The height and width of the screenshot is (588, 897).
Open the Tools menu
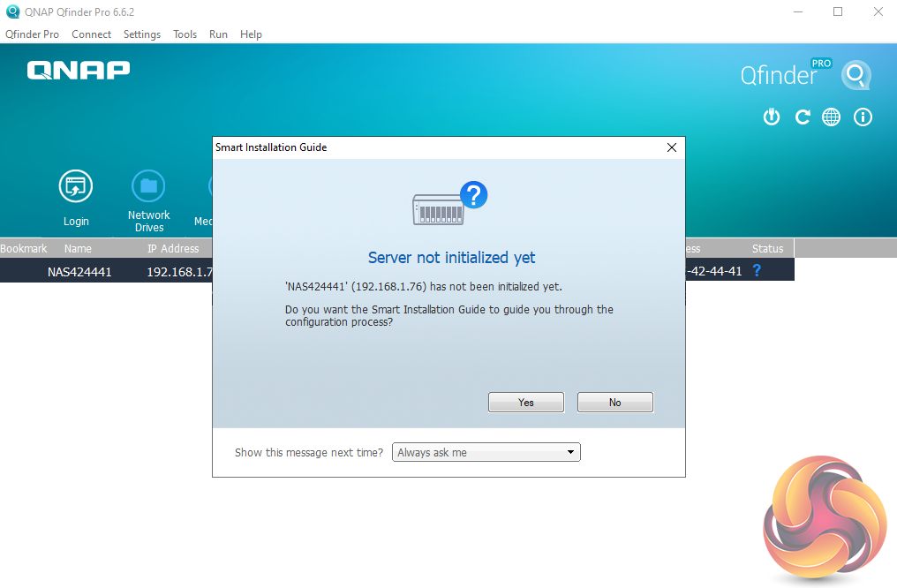[185, 34]
